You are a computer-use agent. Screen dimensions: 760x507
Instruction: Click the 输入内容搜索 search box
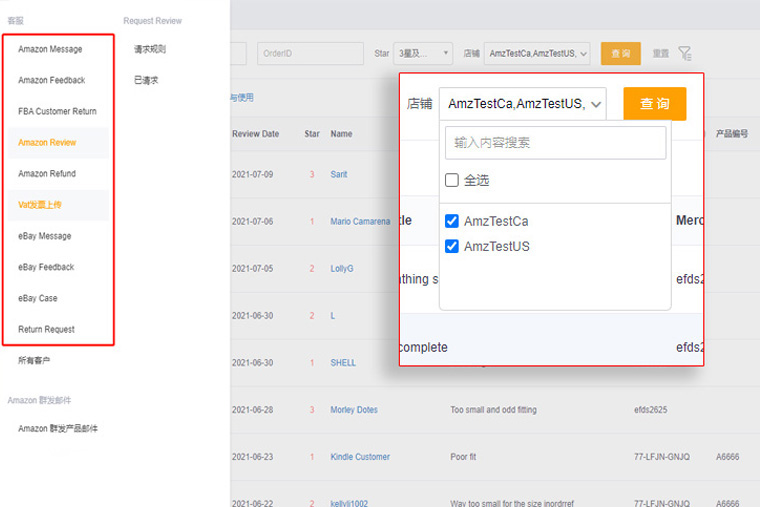(x=555, y=143)
